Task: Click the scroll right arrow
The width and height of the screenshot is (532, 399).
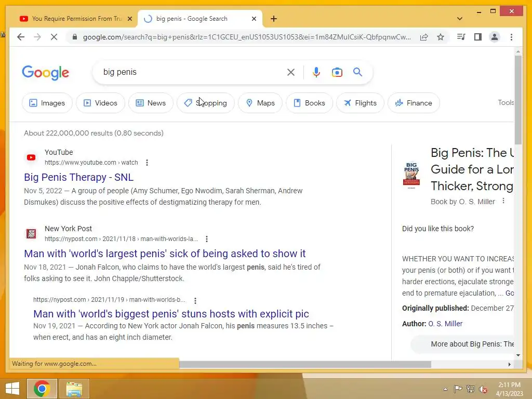Action: click(509, 364)
